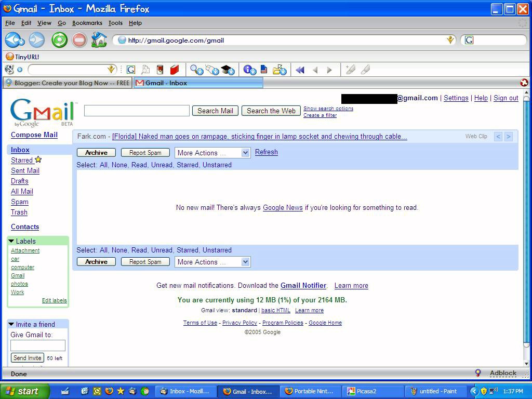Click Edit labels link
The image size is (532, 399).
pos(54,300)
